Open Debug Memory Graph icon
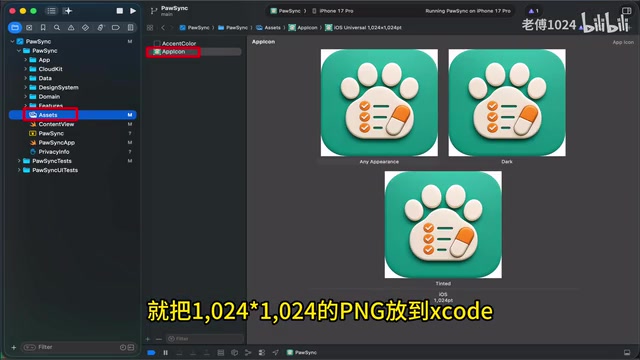 click(x=248, y=353)
